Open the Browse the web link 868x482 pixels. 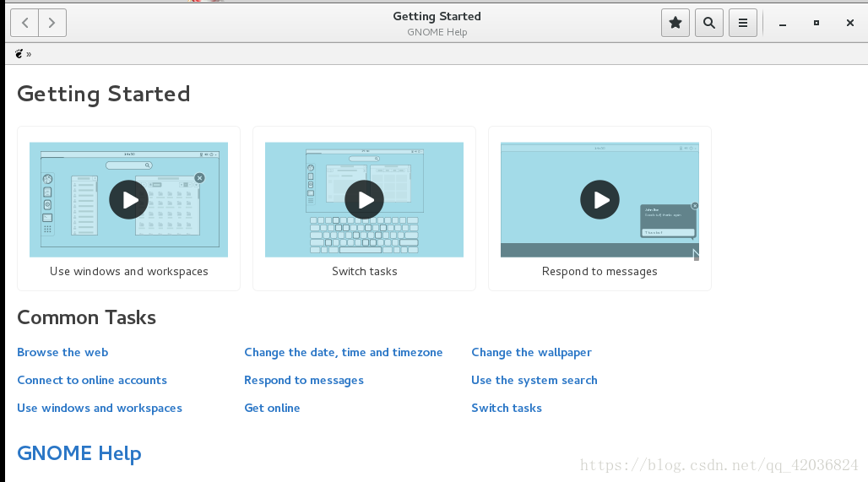tap(62, 353)
